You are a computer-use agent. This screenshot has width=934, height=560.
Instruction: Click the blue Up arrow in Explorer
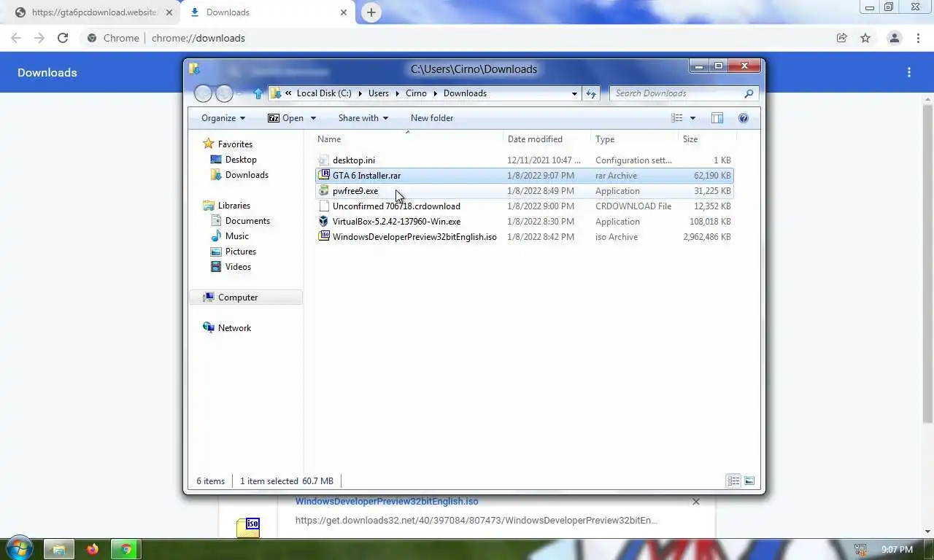click(x=258, y=93)
